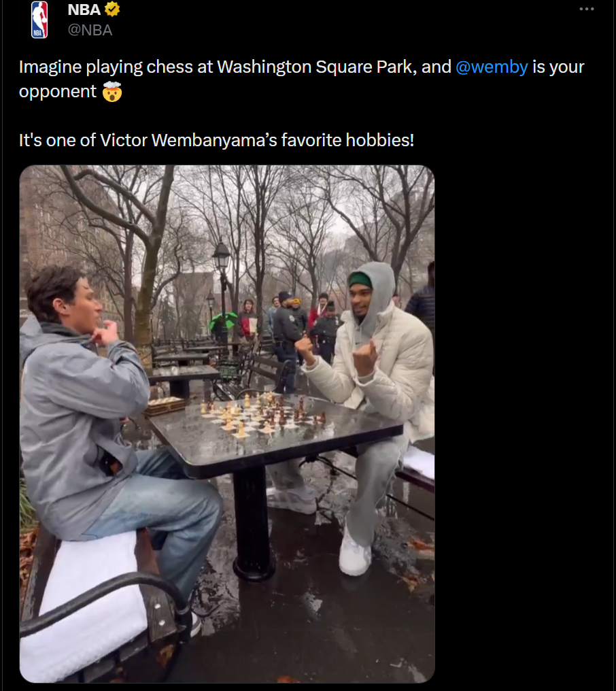Click the exploding head emoji

point(112,92)
